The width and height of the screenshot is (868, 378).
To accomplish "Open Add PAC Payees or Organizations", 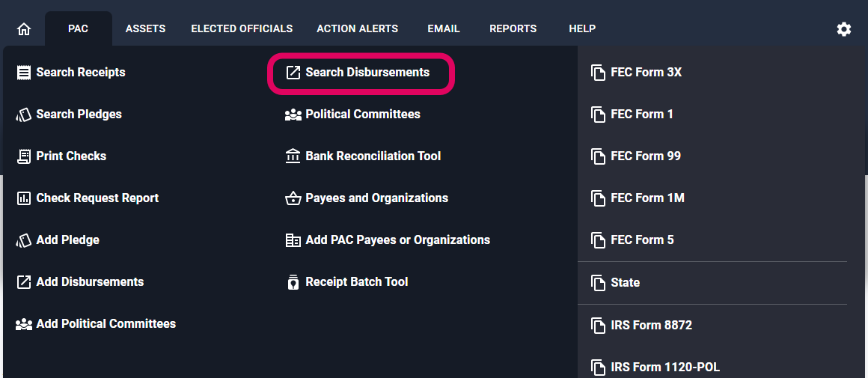I will 397,240.
